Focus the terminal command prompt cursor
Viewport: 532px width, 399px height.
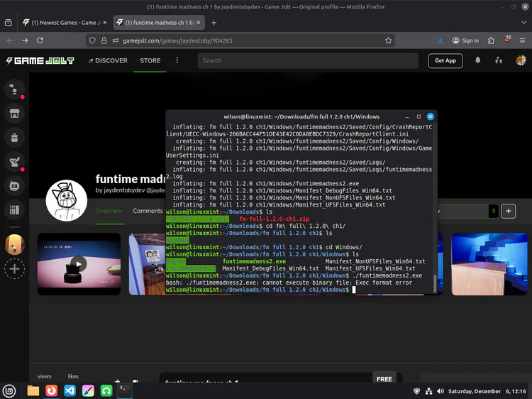click(x=354, y=290)
